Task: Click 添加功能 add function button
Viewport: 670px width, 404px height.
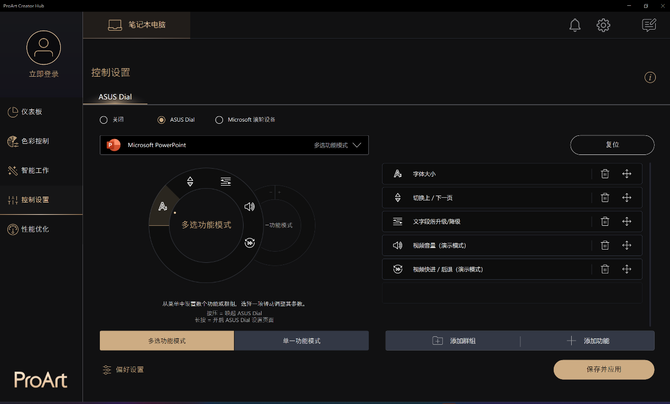Action: tap(588, 341)
